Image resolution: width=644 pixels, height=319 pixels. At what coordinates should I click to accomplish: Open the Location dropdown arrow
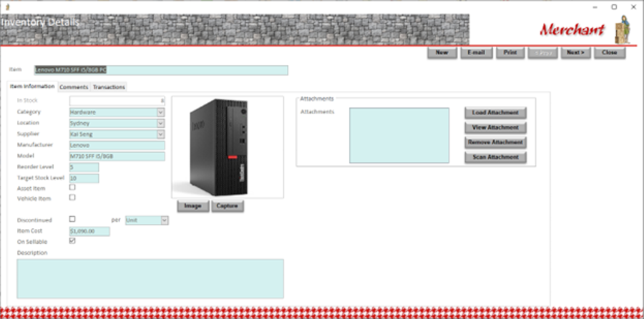pyautogui.click(x=160, y=123)
